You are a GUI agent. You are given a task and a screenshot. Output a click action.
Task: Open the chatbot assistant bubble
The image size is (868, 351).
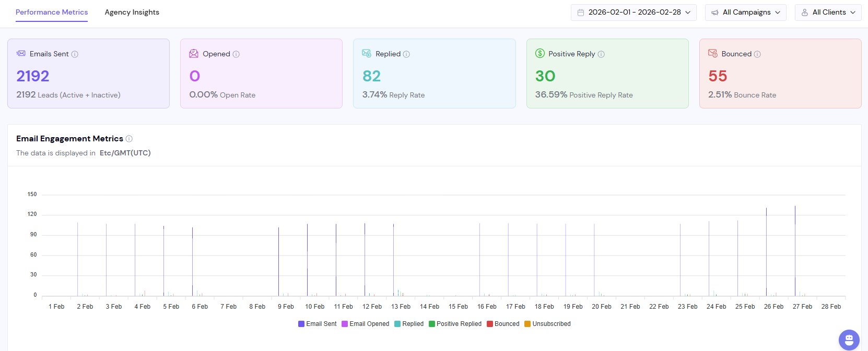tap(849, 340)
